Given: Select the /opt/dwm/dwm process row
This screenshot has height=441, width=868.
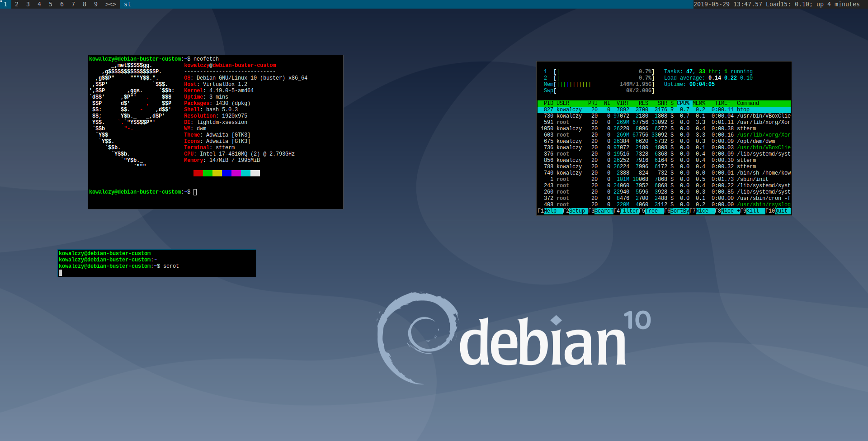Looking at the screenshot, I should point(664,142).
